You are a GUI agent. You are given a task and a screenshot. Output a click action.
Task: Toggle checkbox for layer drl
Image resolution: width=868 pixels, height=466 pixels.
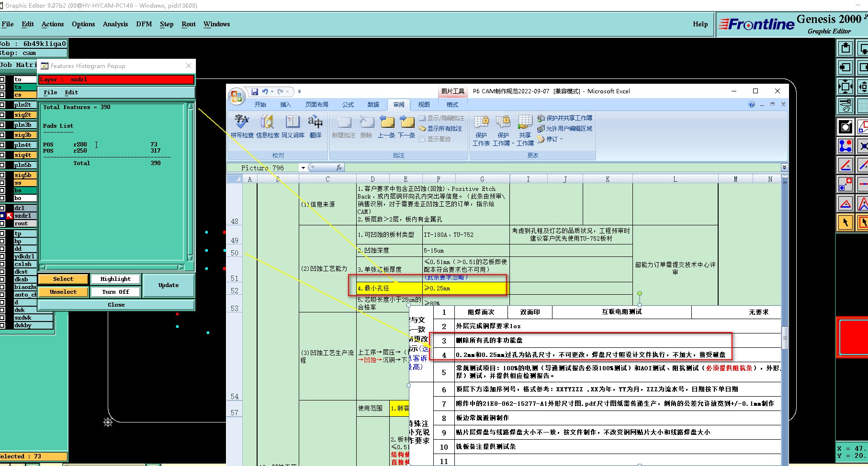(x=2, y=208)
